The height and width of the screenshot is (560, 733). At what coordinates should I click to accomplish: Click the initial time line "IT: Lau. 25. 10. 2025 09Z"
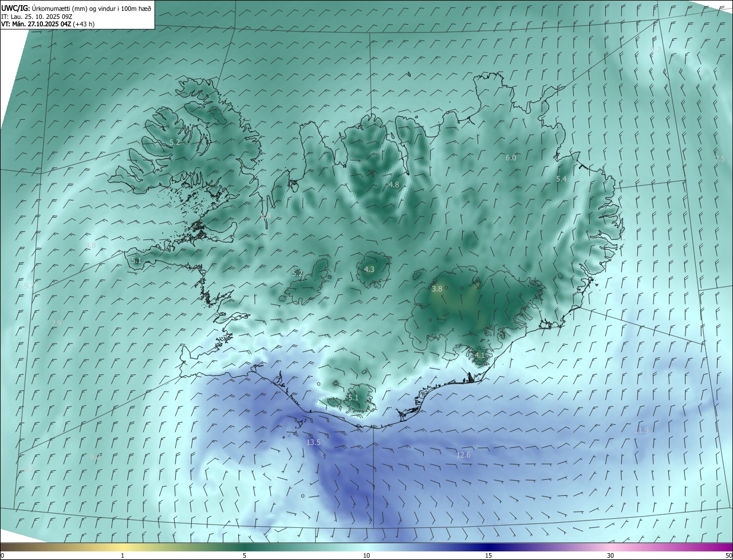coord(37,17)
